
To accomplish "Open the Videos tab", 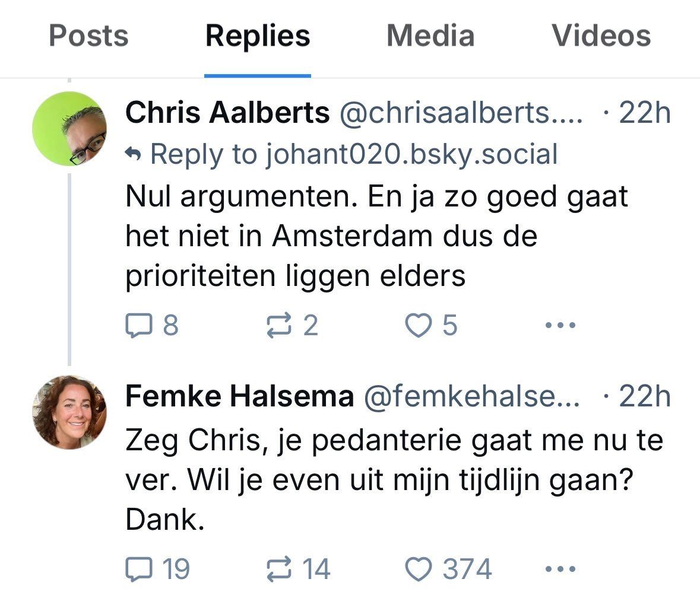I will click(601, 36).
